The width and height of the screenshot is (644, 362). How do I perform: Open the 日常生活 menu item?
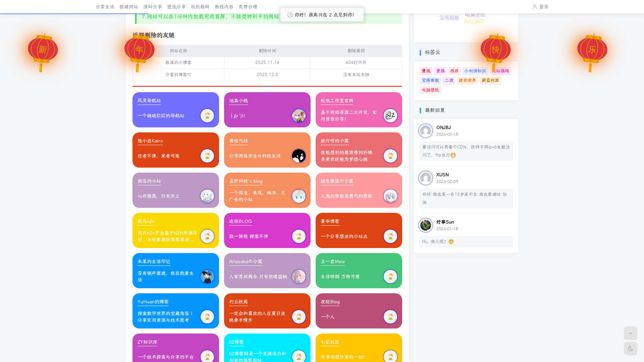coord(105,7)
